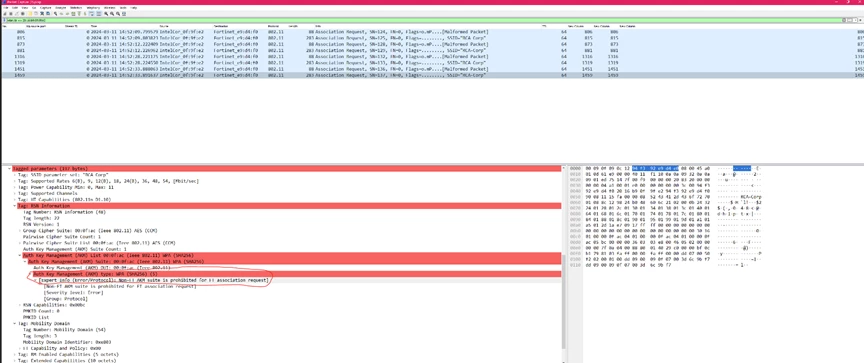Screen dimensions: 864x363
Task: Expand Tag: Power Capability
Action: coord(15,187)
